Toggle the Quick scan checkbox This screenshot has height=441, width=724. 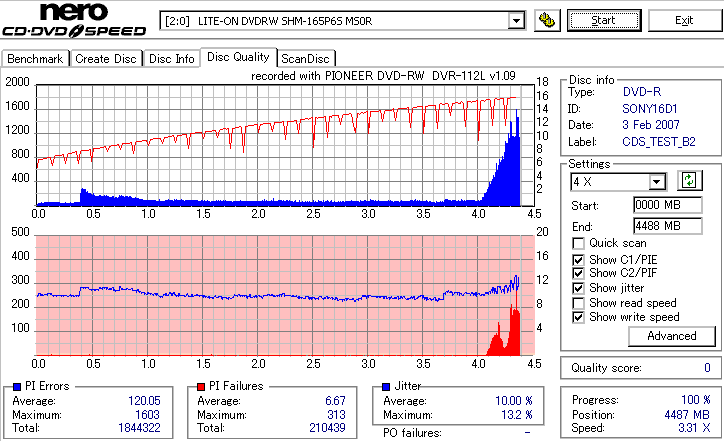tap(578, 243)
